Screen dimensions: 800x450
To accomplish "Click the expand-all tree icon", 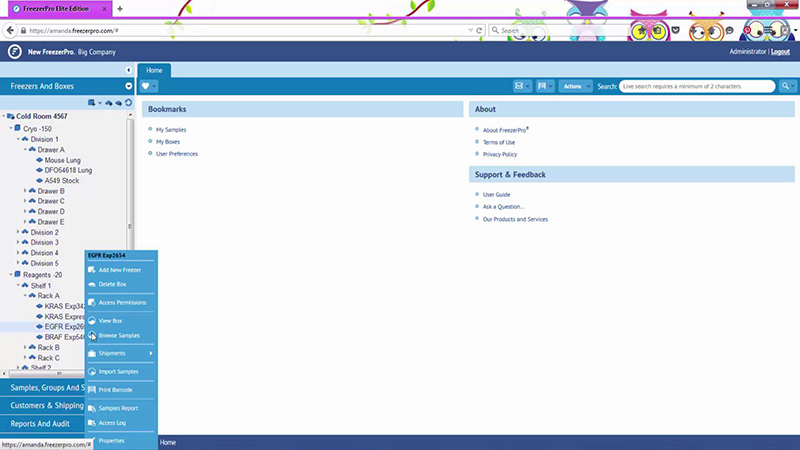I will click(x=109, y=103).
